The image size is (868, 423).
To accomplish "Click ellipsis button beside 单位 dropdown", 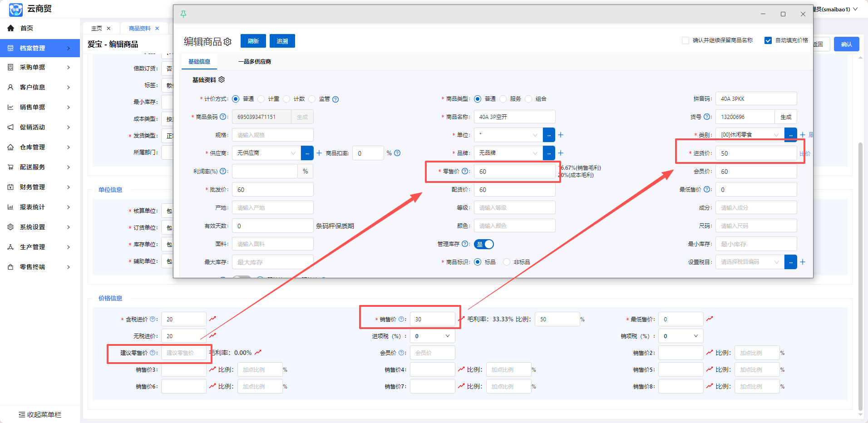I will 549,135.
